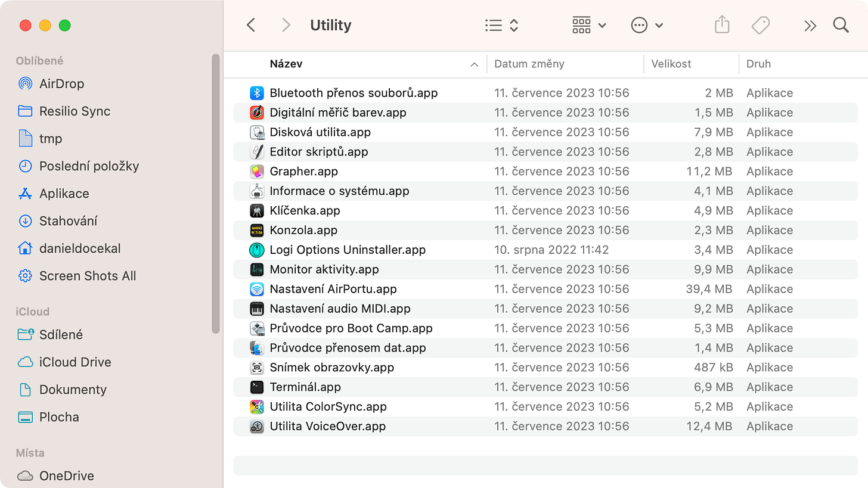
Task: Open the list view switcher dropdown
Action: [501, 25]
